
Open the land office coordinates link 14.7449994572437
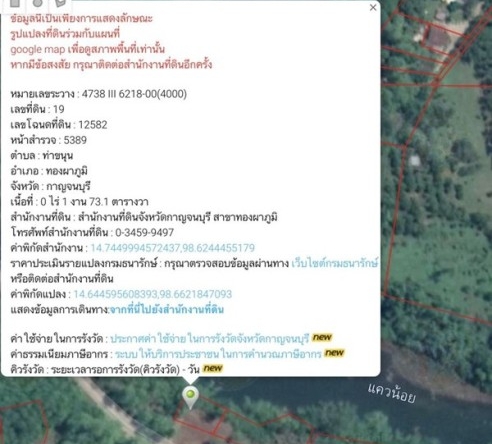coord(172,248)
